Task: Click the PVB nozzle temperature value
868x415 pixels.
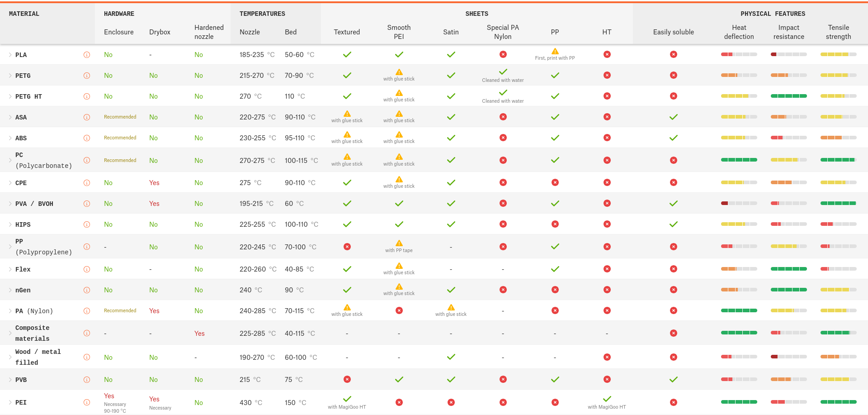Action: 250,380
